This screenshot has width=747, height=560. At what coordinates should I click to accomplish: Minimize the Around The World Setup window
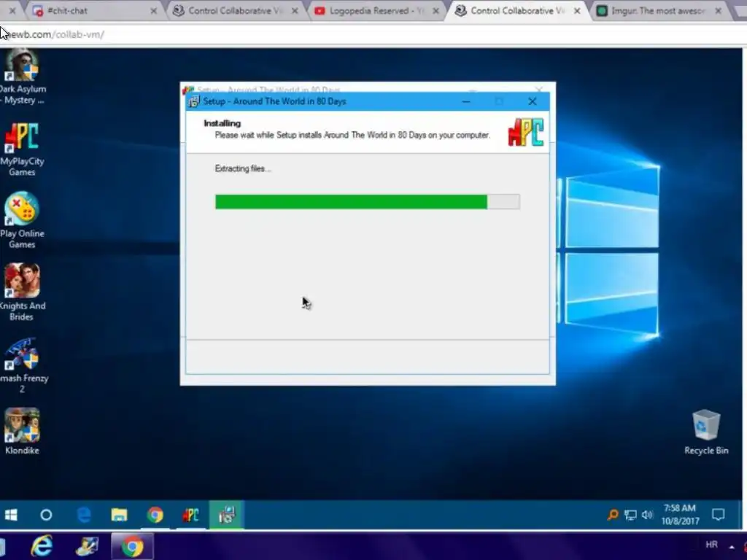466,101
